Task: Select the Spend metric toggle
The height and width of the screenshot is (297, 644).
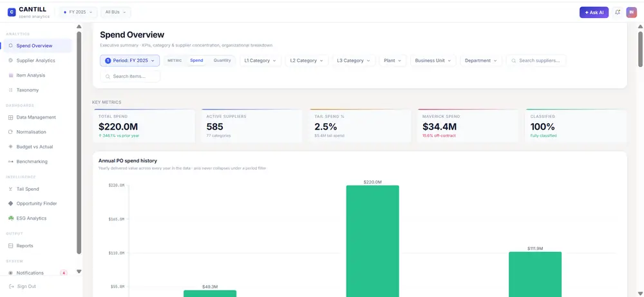Action: (x=196, y=61)
